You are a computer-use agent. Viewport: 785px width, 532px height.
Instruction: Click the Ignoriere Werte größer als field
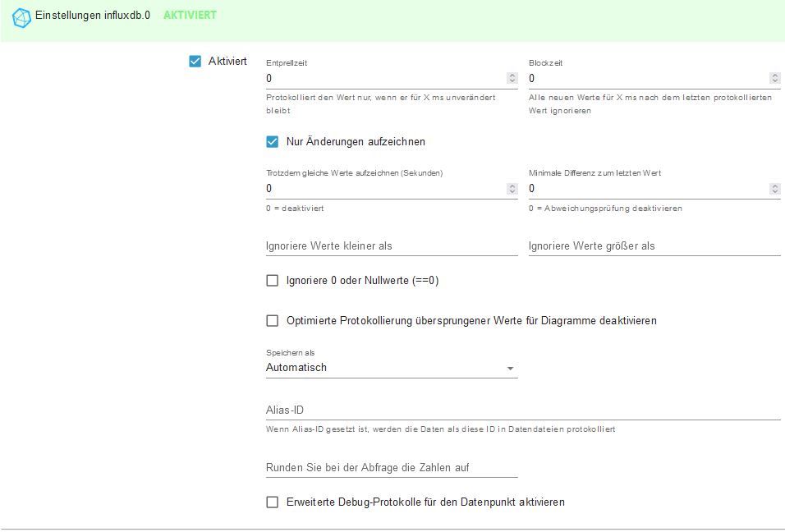[x=654, y=246]
